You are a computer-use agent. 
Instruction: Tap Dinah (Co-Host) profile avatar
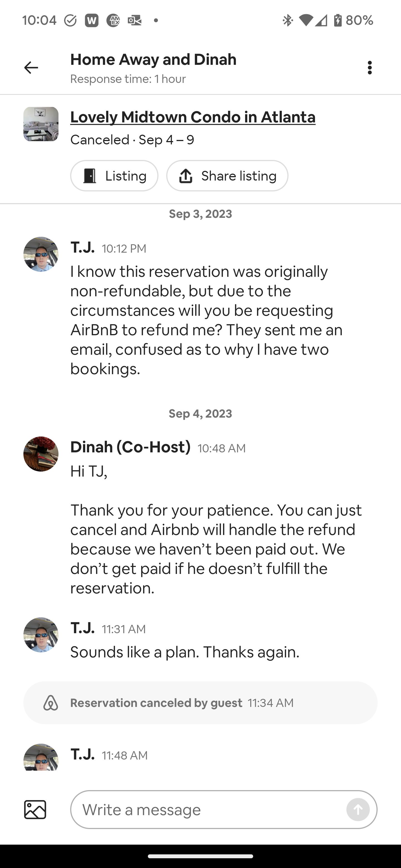[41, 454]
